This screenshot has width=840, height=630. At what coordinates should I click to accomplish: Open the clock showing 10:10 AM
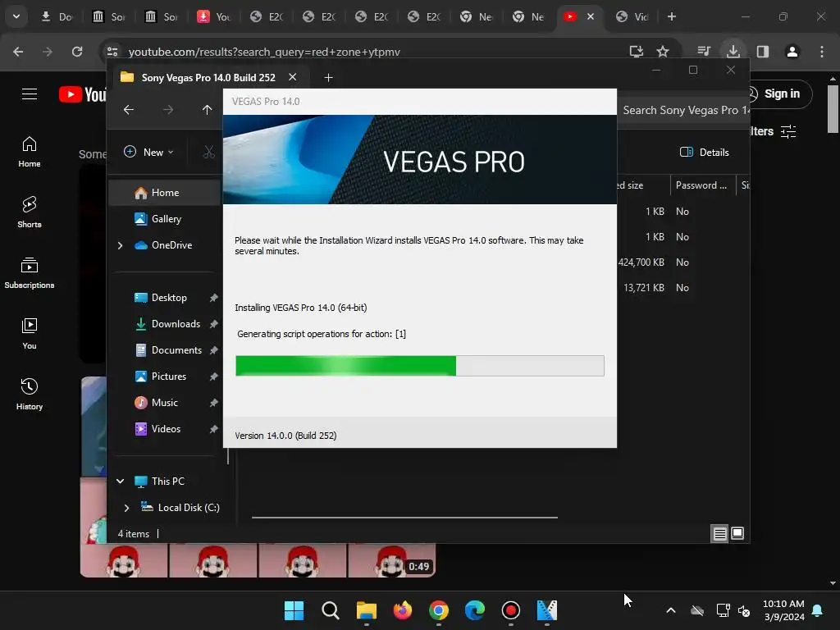tap(783, 610)
